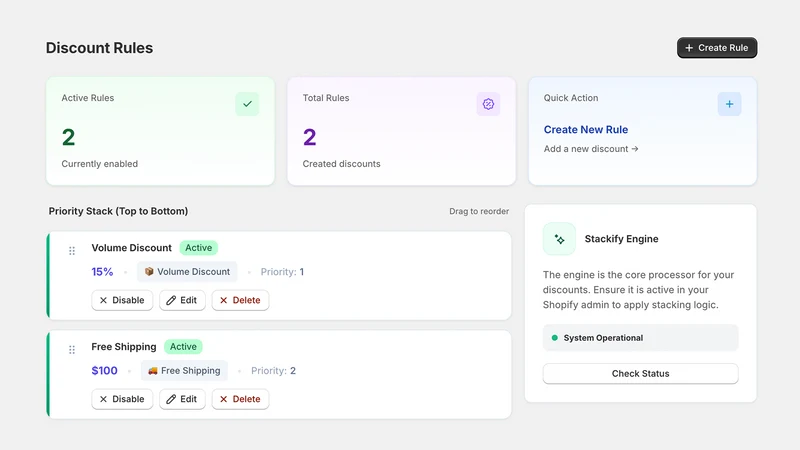Image resolution: width=800 pixels, height=450 pixels.
Task: Grab the Free Shipping drag handle
Action: (x=72, y=349)
